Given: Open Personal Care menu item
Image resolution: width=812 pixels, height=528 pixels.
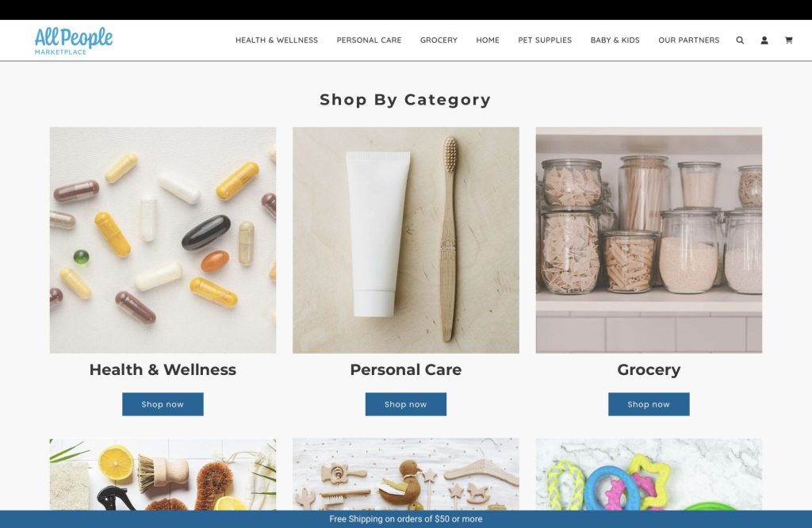Looking at the screenshot, I should tap(369, 40).
